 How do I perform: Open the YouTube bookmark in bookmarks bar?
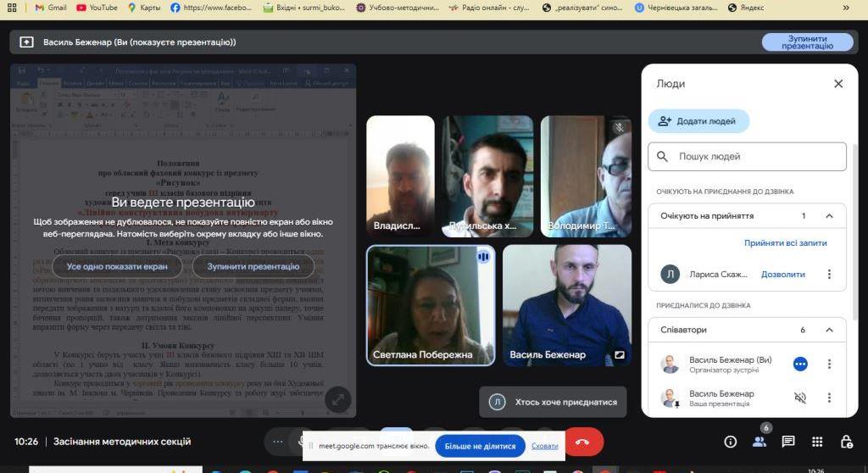pos(97,8)
